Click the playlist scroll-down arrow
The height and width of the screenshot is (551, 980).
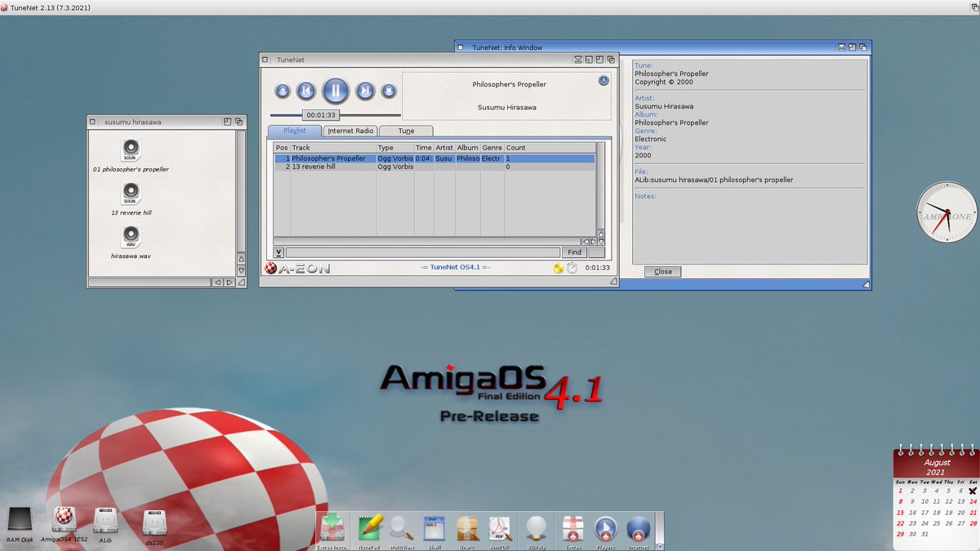[601, 242]
